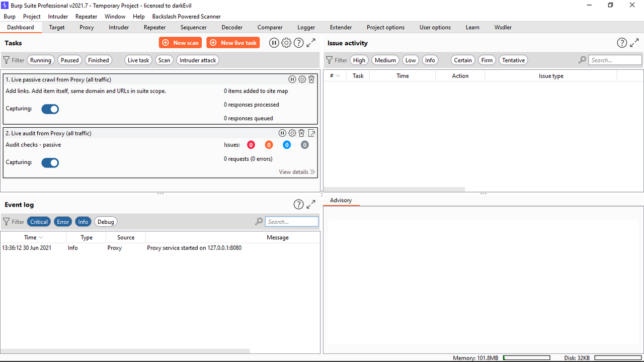Click the Memory usage bar in status bar
The width and height of the screenshot is (644, 362).
pyautogui.click(x=526, y=357)
